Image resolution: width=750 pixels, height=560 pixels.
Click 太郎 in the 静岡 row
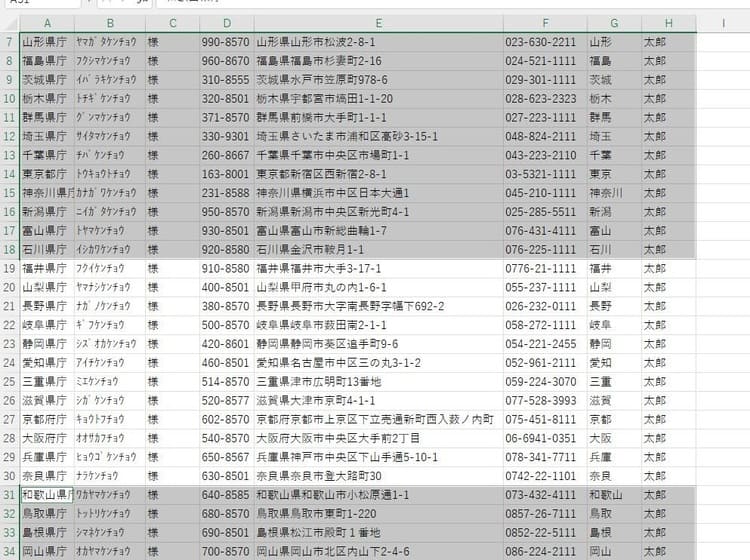669,344
